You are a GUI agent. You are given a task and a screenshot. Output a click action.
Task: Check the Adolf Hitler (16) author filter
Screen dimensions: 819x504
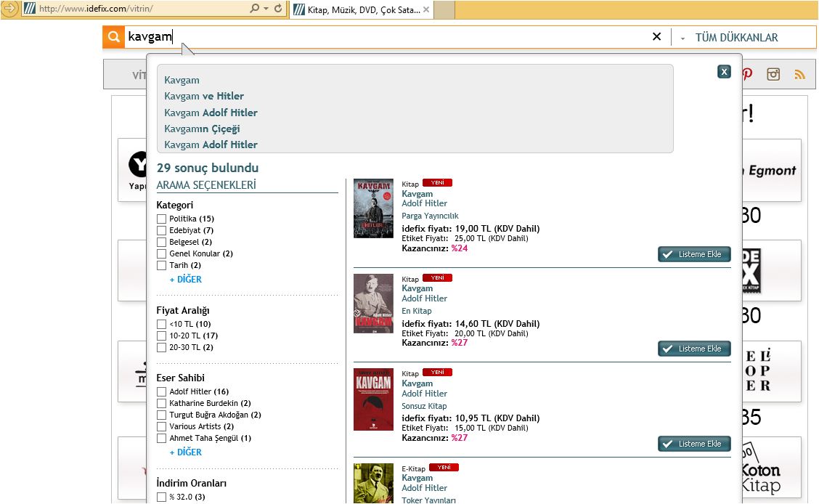click(x=162, y=391)
